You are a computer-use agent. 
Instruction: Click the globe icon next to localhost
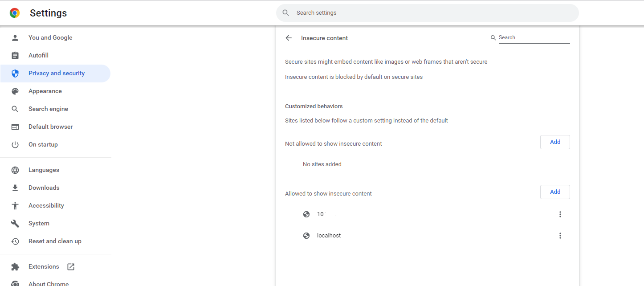[306, 236]
